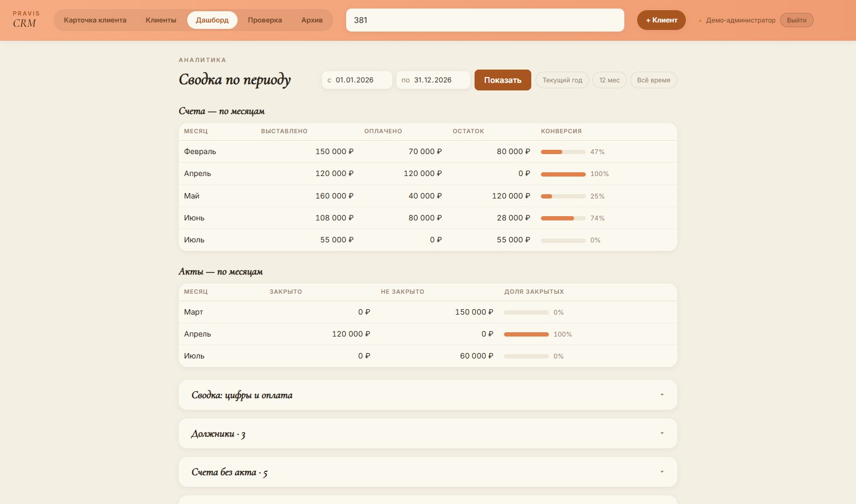The height and width of the screenshot is (504, 856).
Task: Click the 'НЕ ЗАКРЫТО' column header
Action: coord(402,292)
